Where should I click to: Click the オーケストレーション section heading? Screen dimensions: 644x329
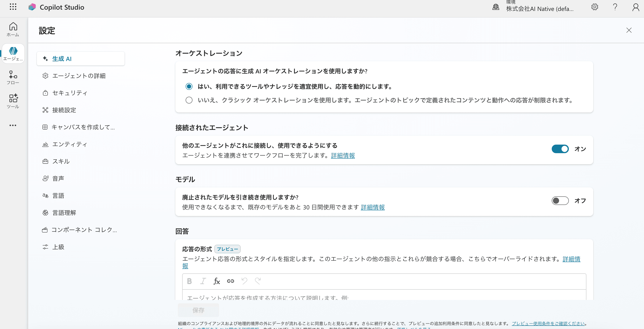click(209, 53)
